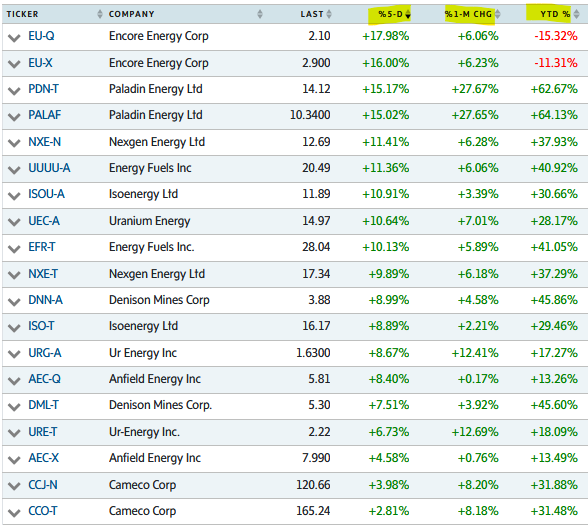Image resolution: width=588 pixels, height=525 pixels.
Task: Select the -11.31% YTD value
Action: 556,63
